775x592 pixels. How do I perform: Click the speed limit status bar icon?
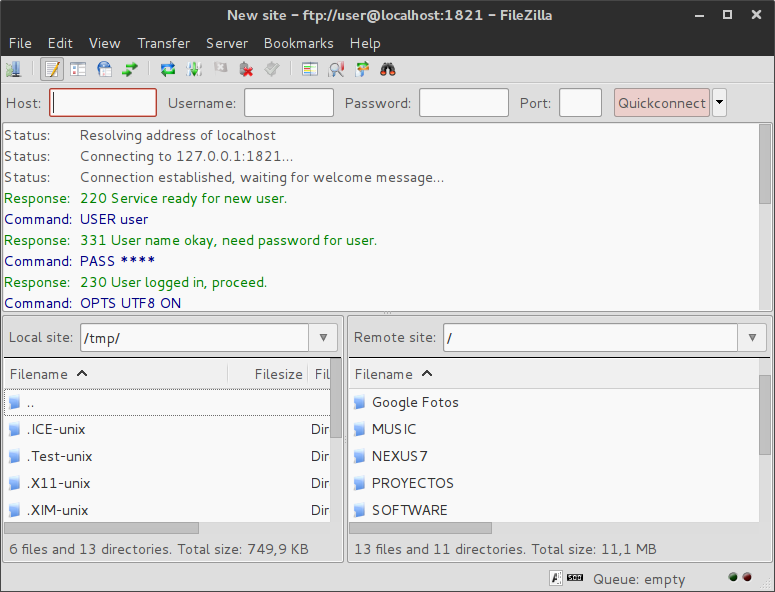574,577
